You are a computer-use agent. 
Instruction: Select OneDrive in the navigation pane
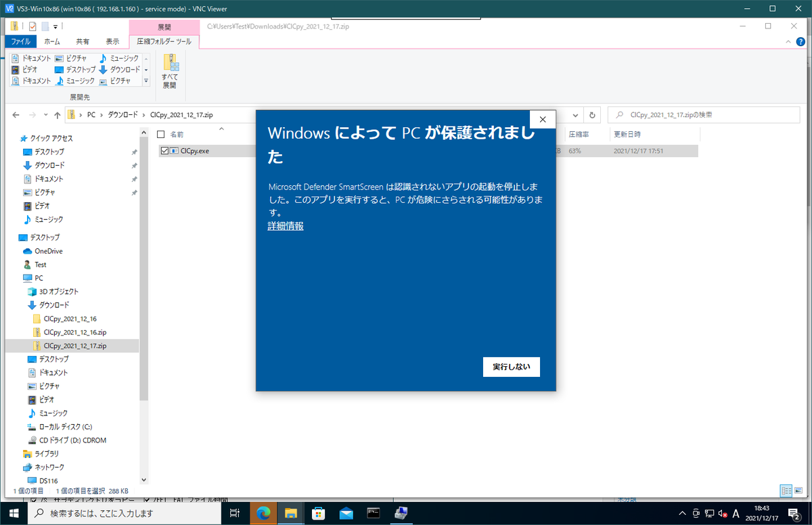(49, 251)
